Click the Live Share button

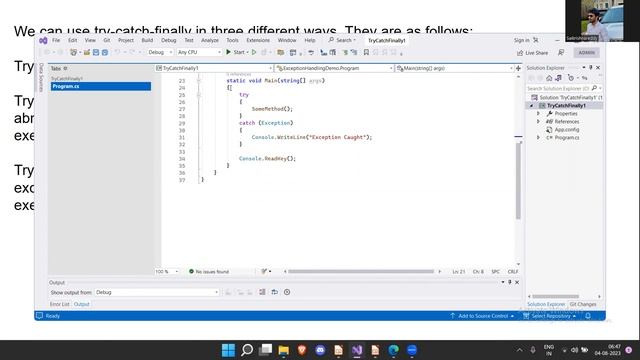coord(532,53)
